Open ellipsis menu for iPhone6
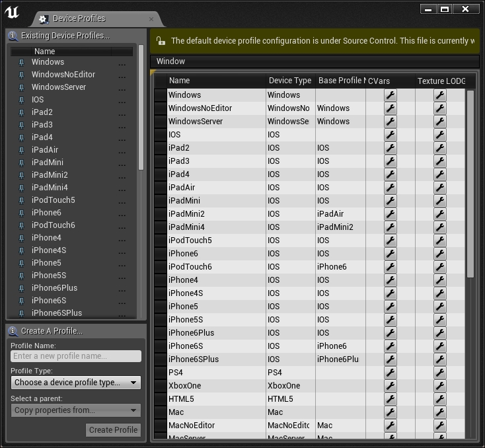The width and height of the screenshot is (485, 448). click(122, 215)
